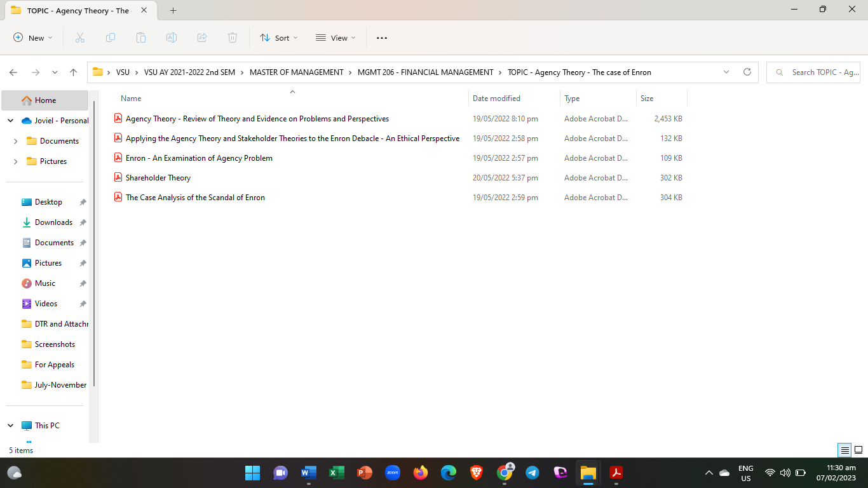Go to MASTER OF MANAGEMENT in breadcrumb
Viewport: 868px width, 488px height.
tap(296, 72)
